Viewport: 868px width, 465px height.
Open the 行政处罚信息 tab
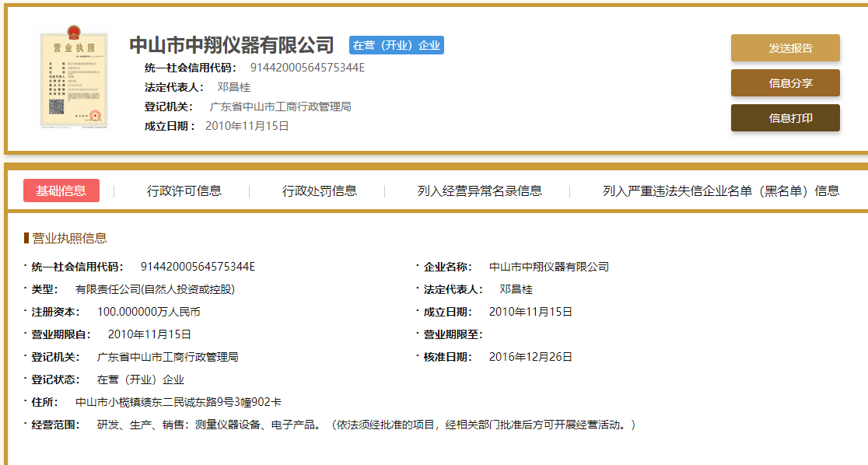(319, 191)
